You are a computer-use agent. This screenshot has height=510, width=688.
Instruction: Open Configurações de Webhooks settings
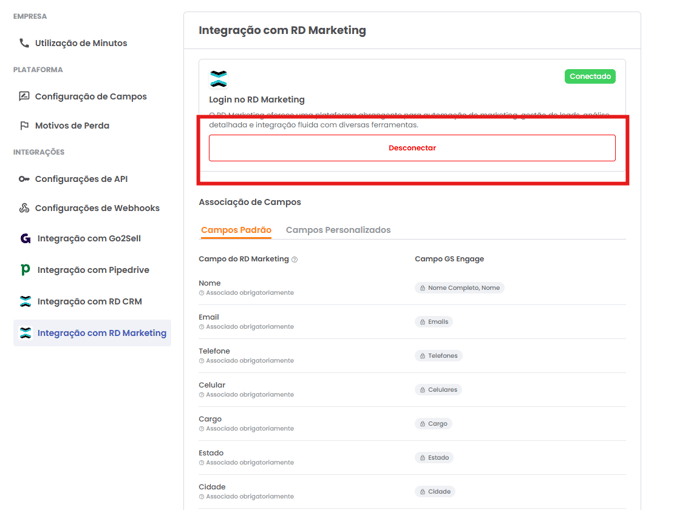[x=97, y=208]
